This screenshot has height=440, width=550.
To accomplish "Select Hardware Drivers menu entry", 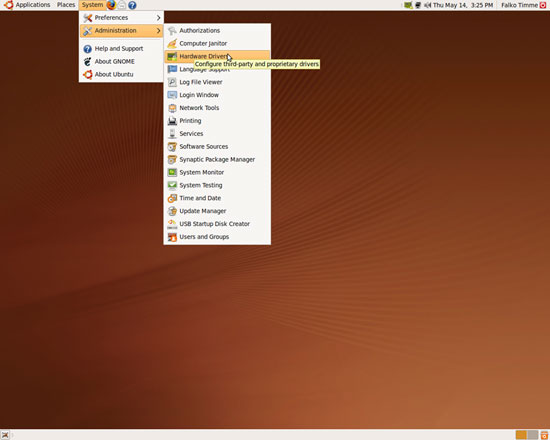I will (x=217, y=56).
